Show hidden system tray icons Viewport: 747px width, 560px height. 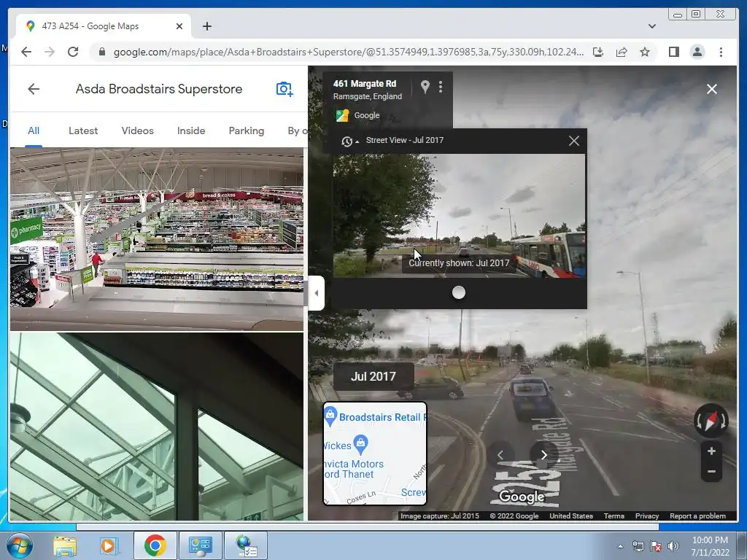pyautogui.click(x=620, y=547)
